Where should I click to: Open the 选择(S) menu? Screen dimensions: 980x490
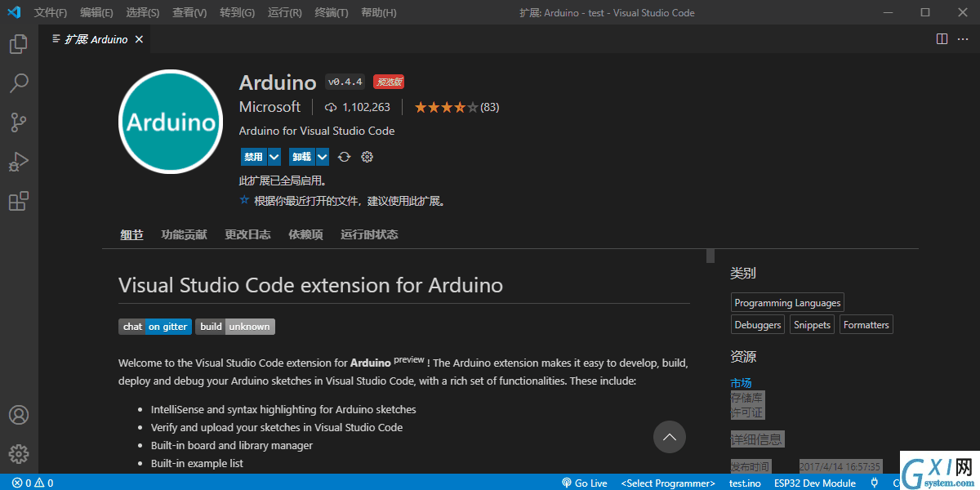click(x=143, y=12)
